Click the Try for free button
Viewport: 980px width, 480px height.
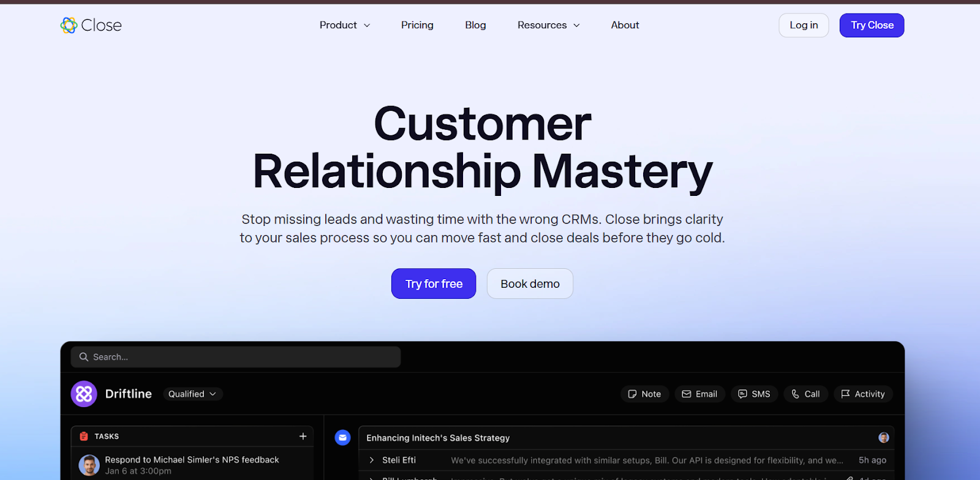click(434, 283)
